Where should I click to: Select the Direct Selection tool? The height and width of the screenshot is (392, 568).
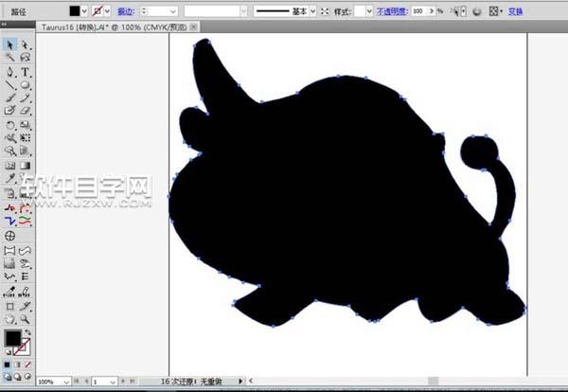click(x=25, y=45)
